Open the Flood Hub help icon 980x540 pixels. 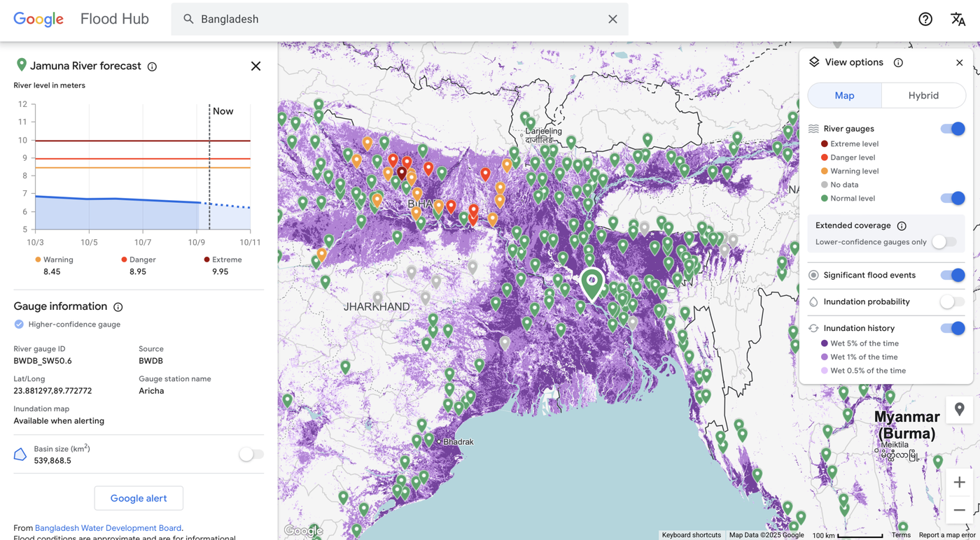(925, 19)
